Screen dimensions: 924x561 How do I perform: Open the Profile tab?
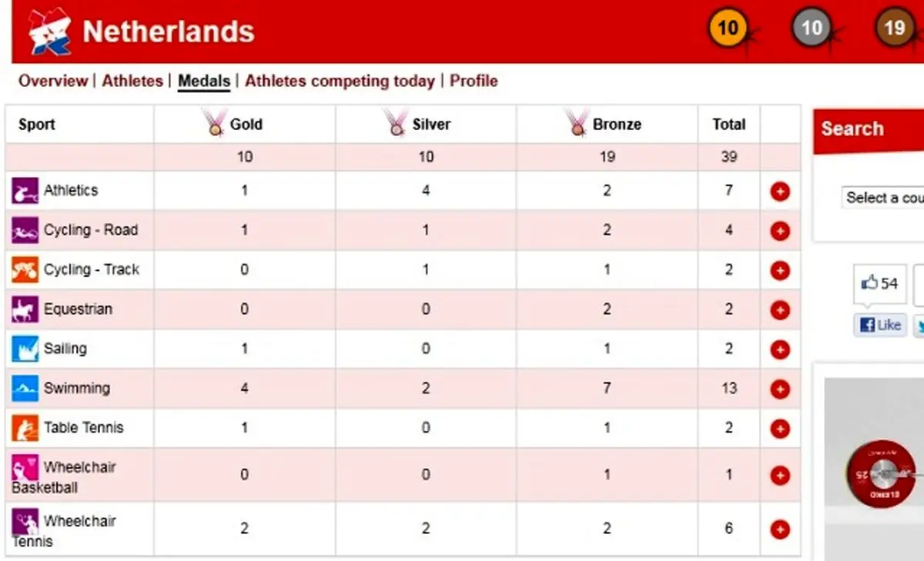[474, 81]
